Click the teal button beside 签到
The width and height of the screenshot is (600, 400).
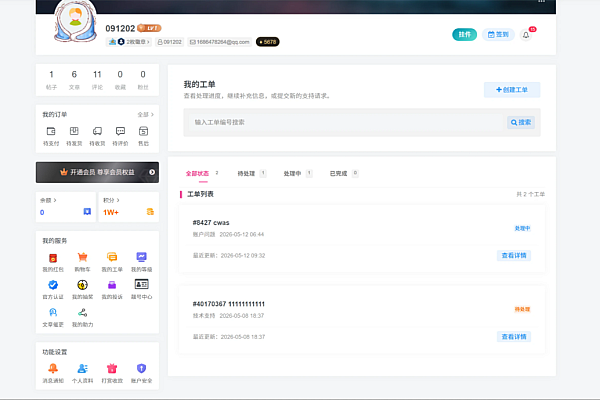(x=465, y=34)
